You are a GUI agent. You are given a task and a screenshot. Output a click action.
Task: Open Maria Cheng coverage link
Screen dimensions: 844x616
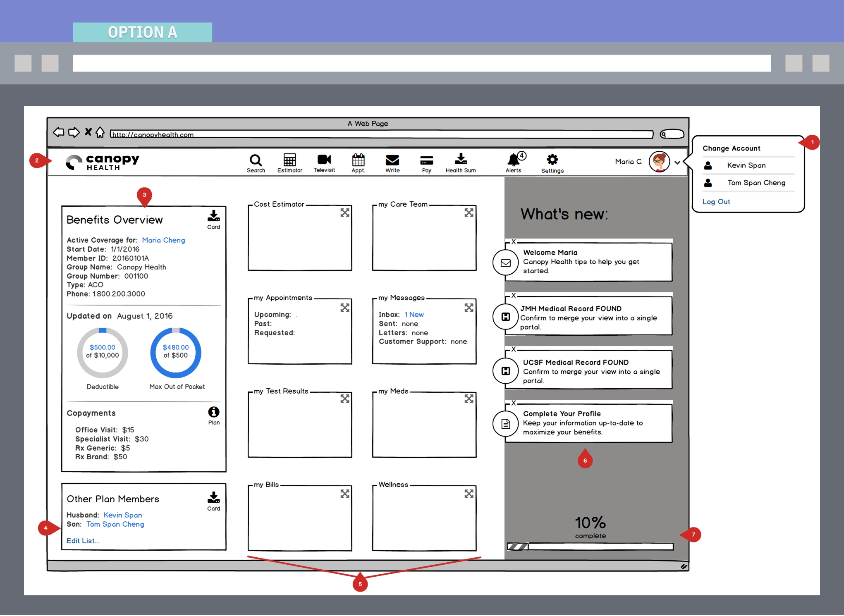163,240
